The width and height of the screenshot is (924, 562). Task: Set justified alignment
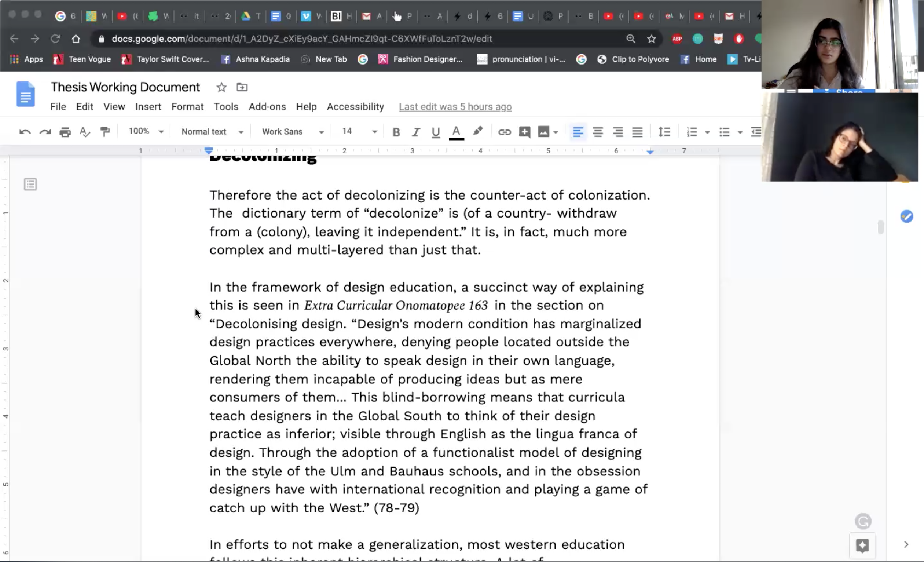coord(638,132)
